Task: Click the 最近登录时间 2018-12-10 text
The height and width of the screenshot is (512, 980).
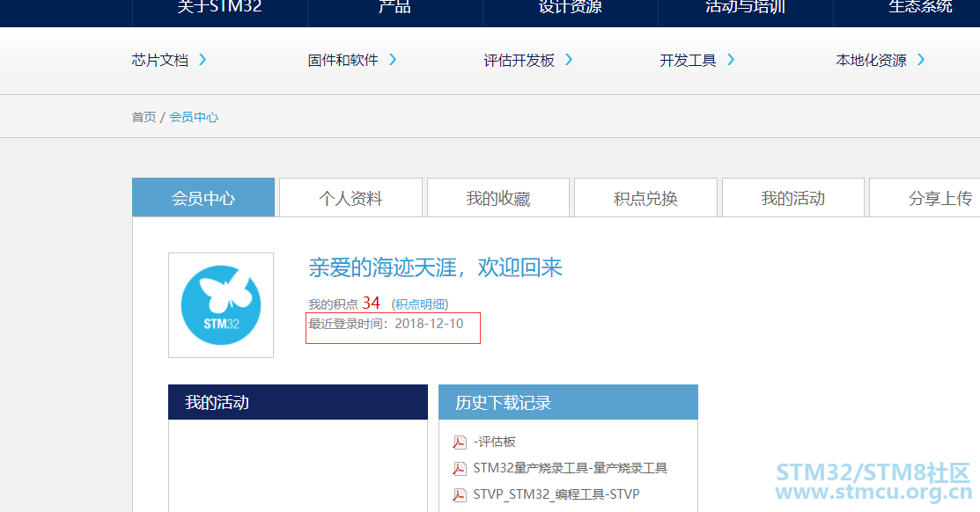Action: [x=386, y=324]
